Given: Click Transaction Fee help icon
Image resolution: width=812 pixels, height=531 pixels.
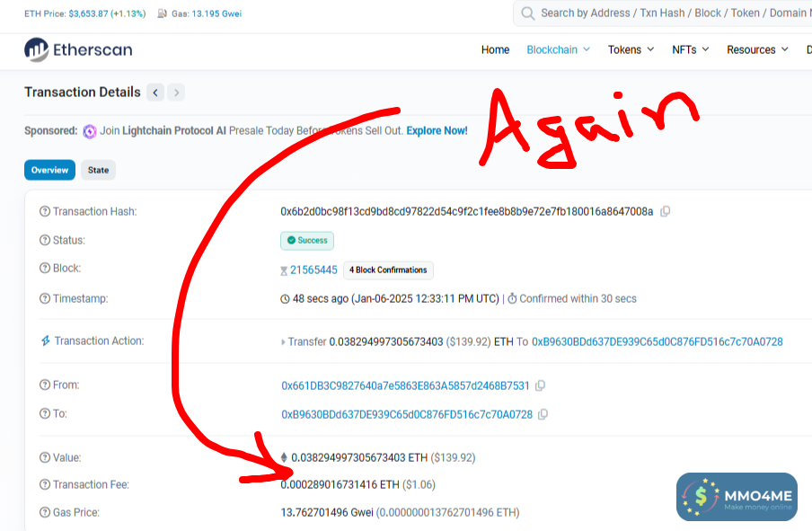Looking at the screenshot, I should (45, 485).
